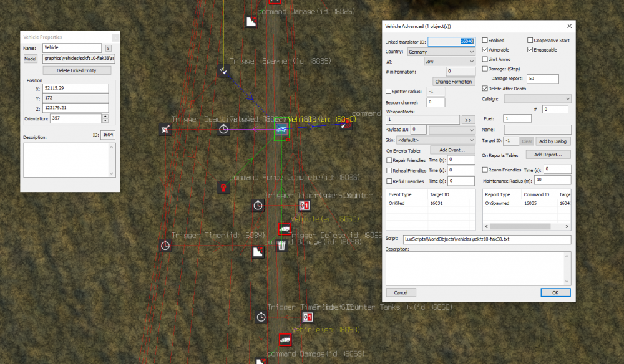Click the Add Event... button

452,150
